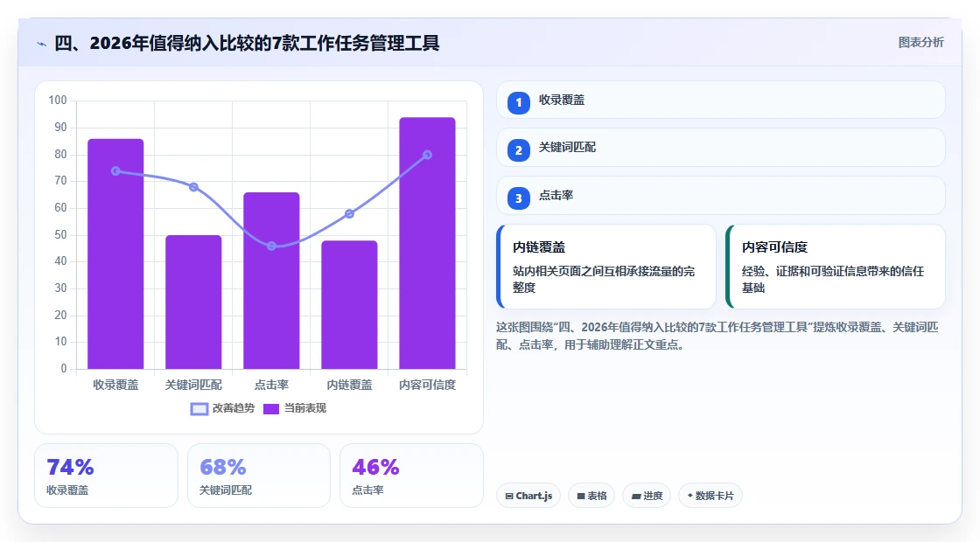Click the 点击率 x-axis label
Image resolution: width=980 pixels, height=542 pixels.
271,386
